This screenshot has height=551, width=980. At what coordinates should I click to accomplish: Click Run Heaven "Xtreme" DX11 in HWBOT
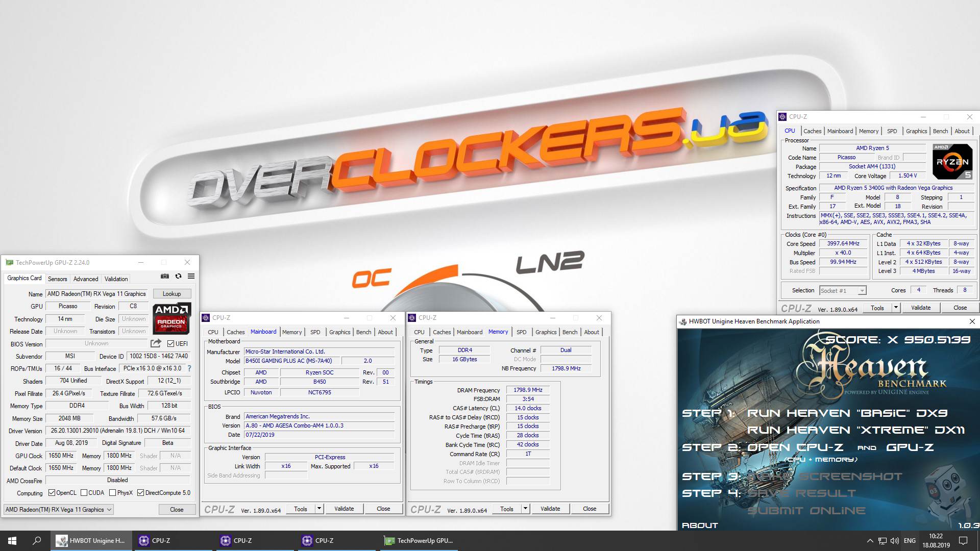[x=856, y=430]
